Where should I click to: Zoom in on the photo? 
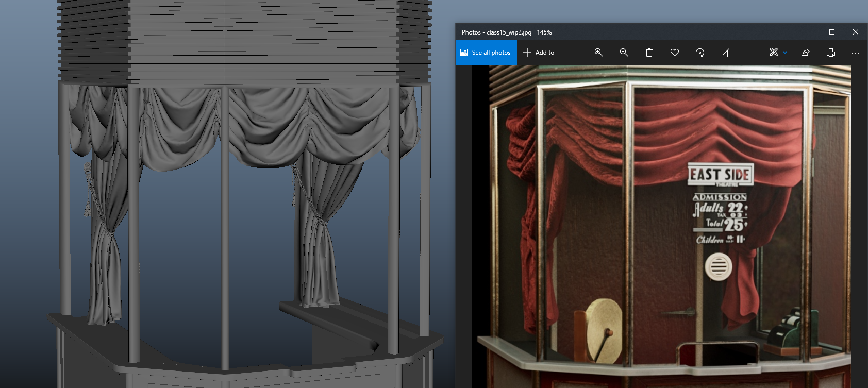[598, 53]
